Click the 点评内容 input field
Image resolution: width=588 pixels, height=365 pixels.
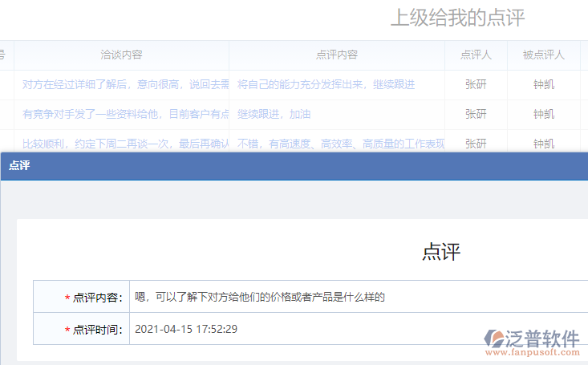click(x=359, y=297)
